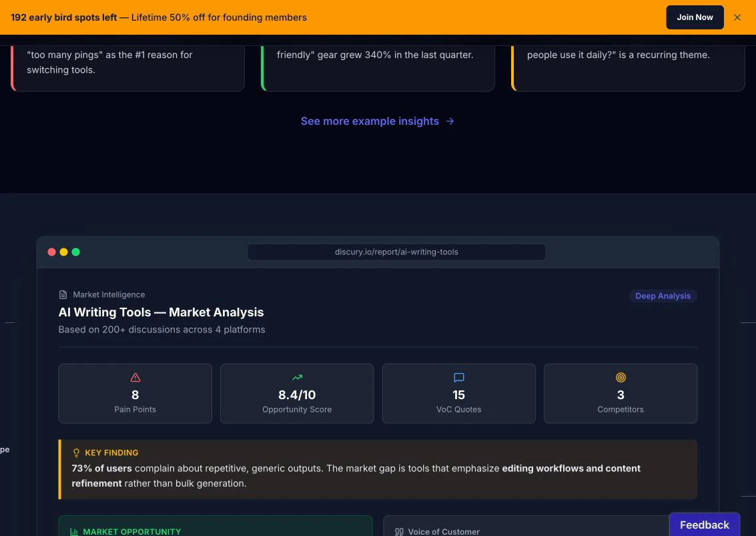
Task: Click the KEY FINDING label
Action: (111, 453)
